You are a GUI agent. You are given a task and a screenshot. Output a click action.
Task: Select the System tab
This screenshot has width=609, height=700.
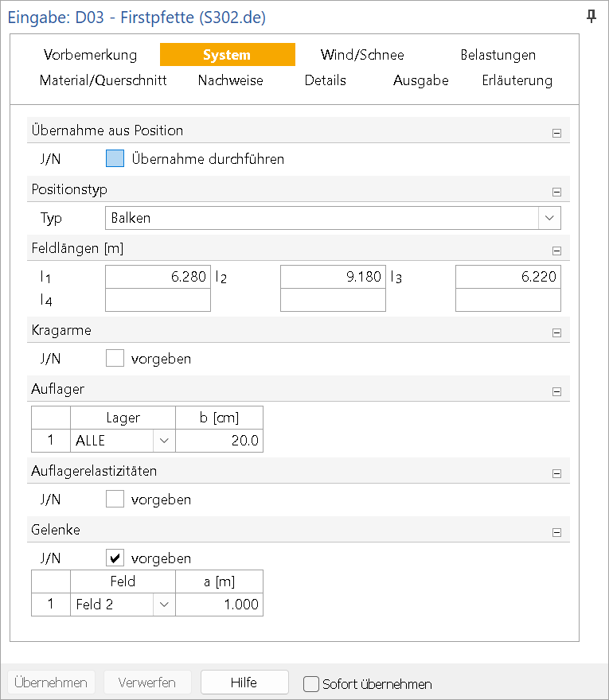[227, 55]
